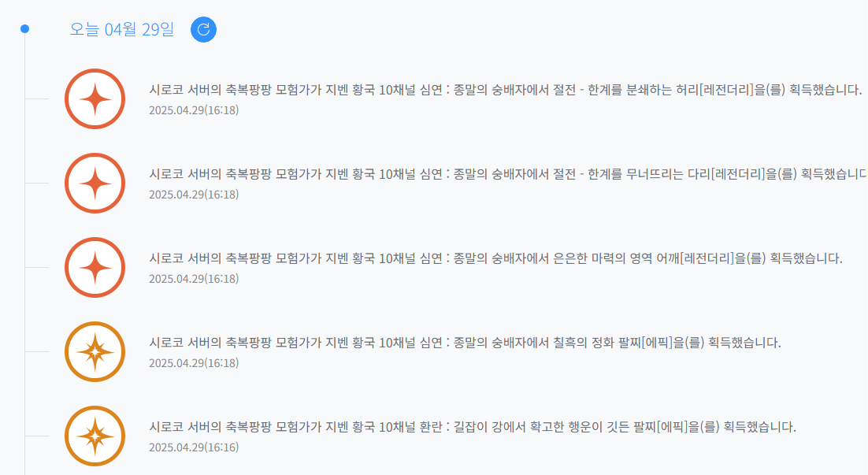
Task: Click the timeline tick beside the 허리 entry
Action: [x=37, y=99]
